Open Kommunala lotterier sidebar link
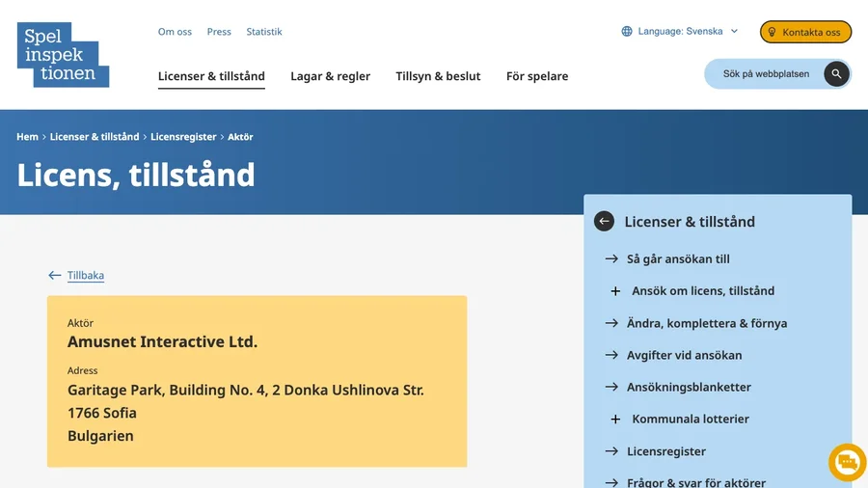Viewport: 868px width, 488px height. [691, 420]
